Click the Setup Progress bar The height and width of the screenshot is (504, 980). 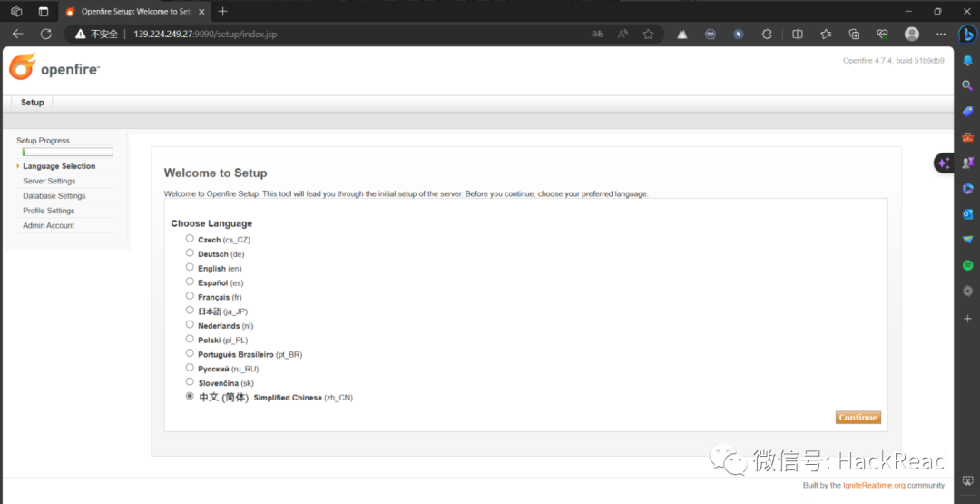click(x=67, y=152)
